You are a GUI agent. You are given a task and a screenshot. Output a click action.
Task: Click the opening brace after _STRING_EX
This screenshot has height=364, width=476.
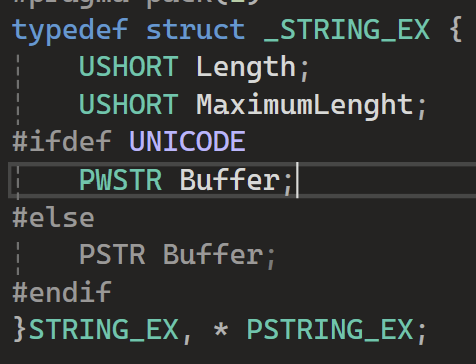(455, 30)
